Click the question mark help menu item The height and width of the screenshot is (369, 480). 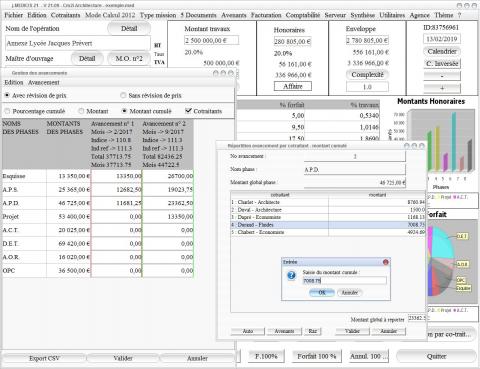pyautogui.click(x=459, y=15)
